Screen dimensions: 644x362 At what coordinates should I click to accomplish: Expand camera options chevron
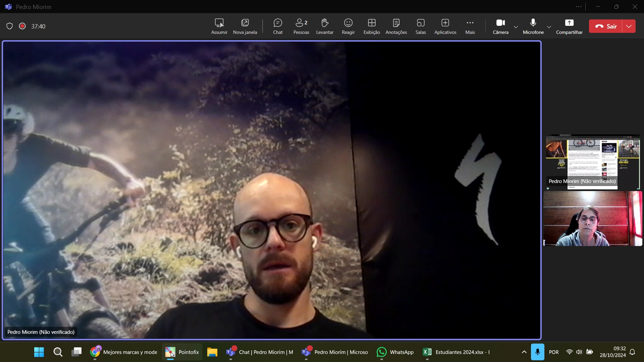click(516, 27)
